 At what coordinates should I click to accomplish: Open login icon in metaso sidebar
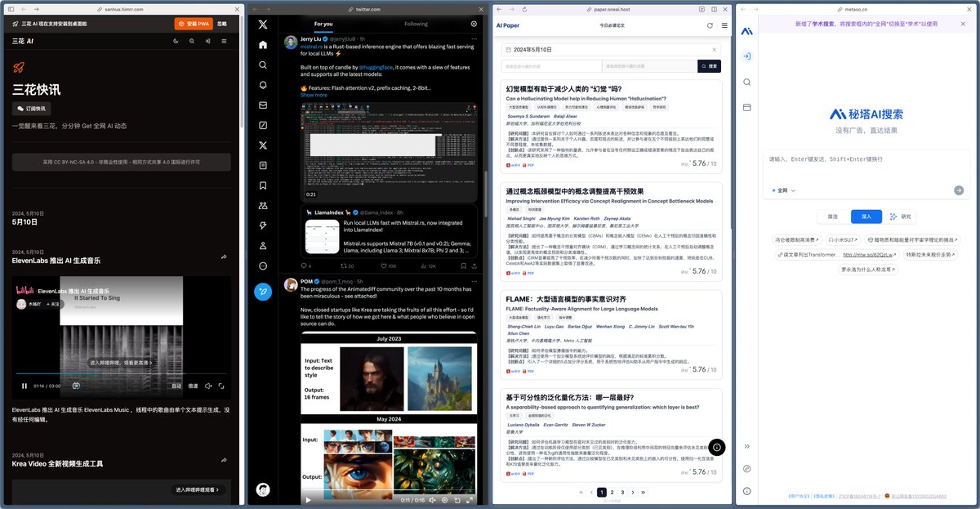click(x=746, y=56)
